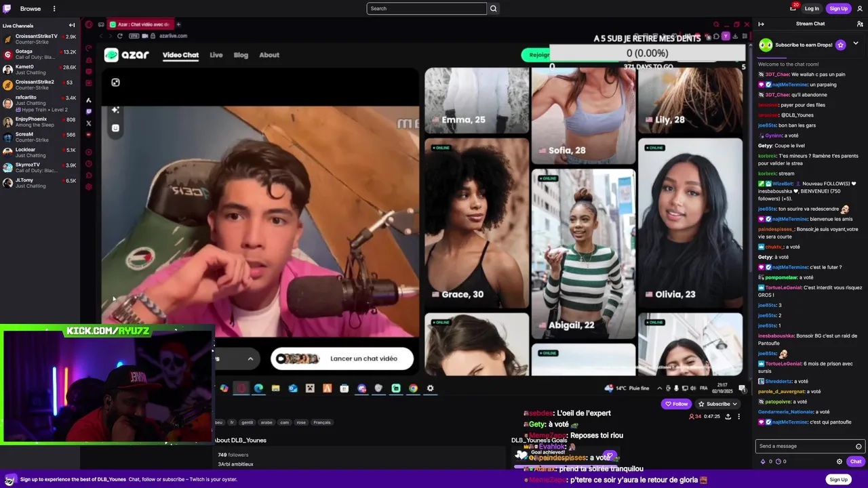Click the Stream Chat header title
Image resolution: width=868 pixels, height=488 pixels.
pyautogui.click(x=810, y=24)
